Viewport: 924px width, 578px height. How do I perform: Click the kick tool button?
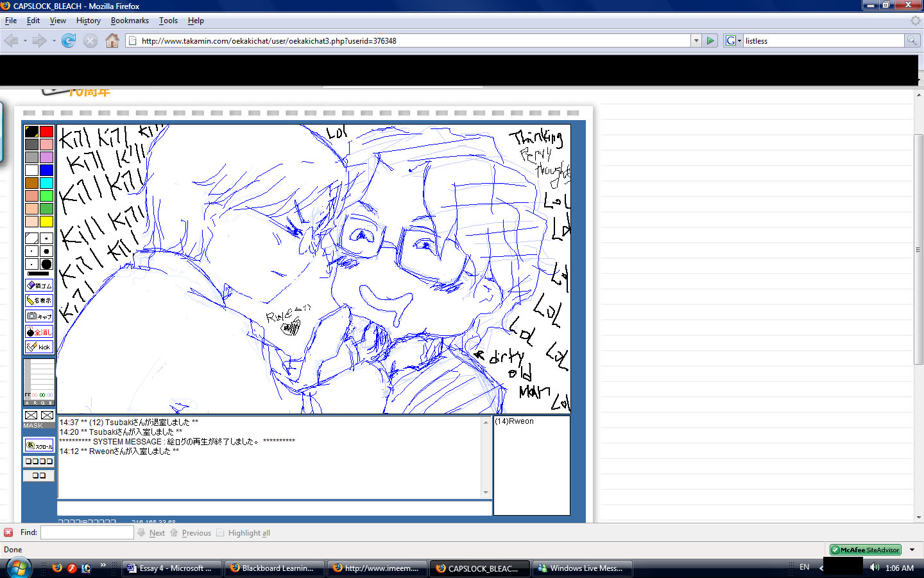pyautogui.click(x=39, y=347)
